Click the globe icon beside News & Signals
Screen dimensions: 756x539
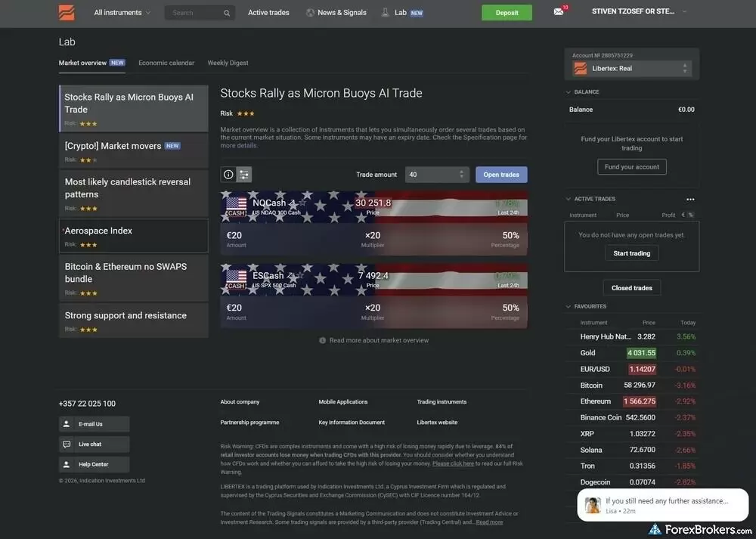311,13
